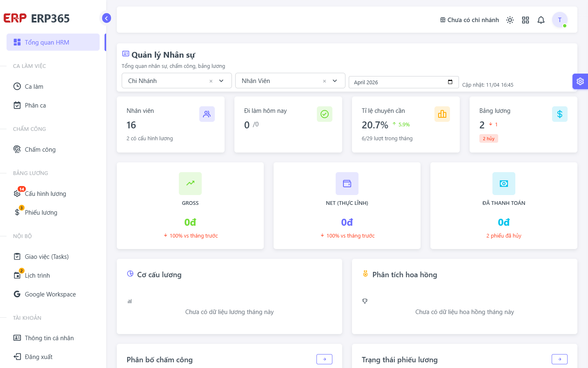Screen dimensions: 588x368
Task: Open Phân ca menu item
Action: 53,105
